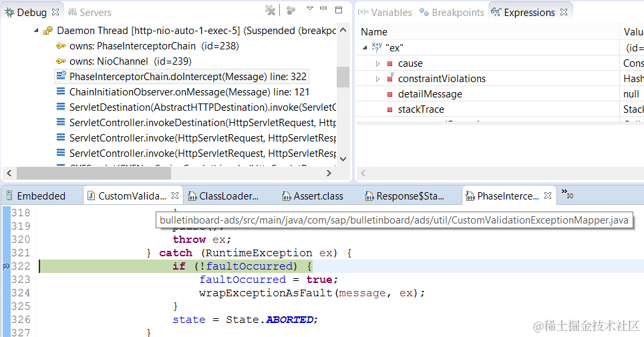The height and width of the screenshot is (337, 644).
Task: Select owns: PhaseInterceptorChain (id=238) entry
Action: coord(147,46)
